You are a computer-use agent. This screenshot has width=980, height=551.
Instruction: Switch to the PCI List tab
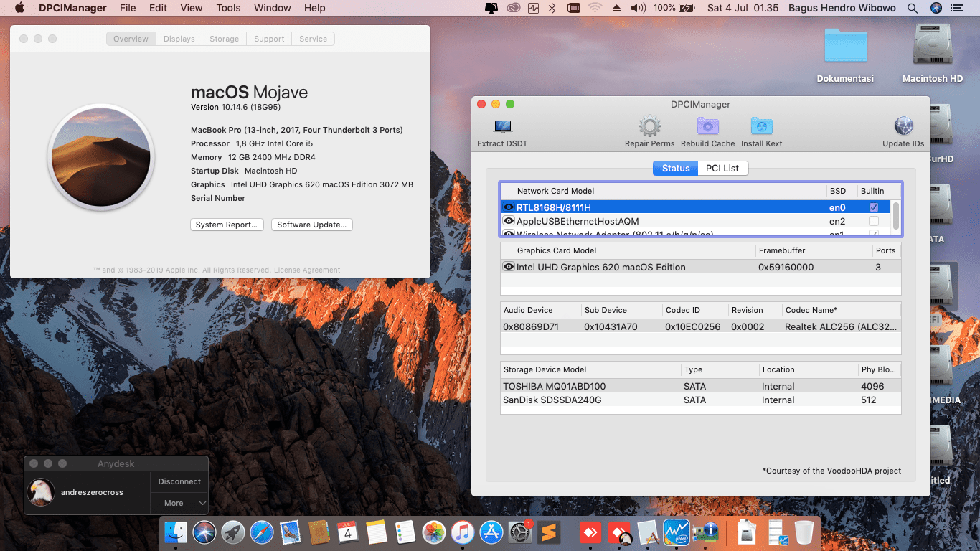pos(722,168)
